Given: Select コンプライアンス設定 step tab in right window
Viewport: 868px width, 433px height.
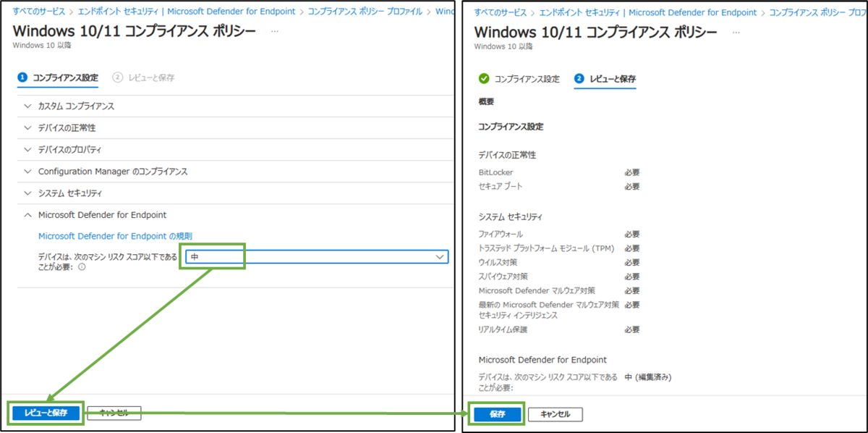Looking at the screenshot, I should 519,79.
